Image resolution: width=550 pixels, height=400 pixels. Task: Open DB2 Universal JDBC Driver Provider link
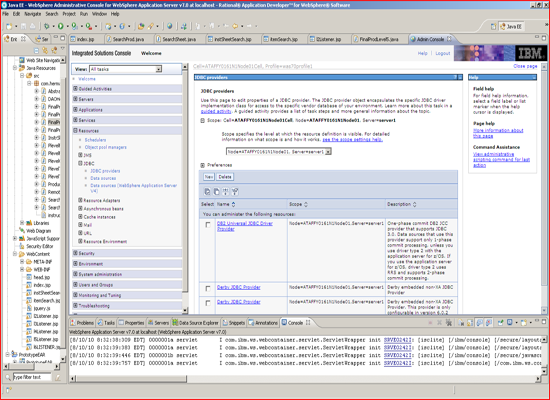(245, 226)
